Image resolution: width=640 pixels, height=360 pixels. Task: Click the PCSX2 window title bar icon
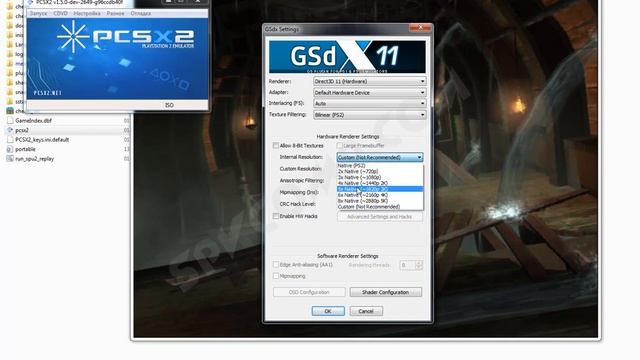point(30,2)
